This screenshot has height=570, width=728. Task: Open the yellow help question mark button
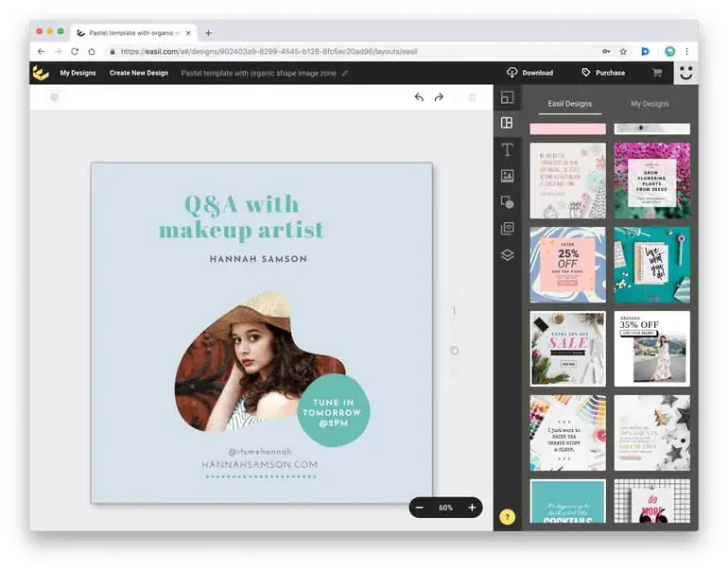click(x=508, y=517)
